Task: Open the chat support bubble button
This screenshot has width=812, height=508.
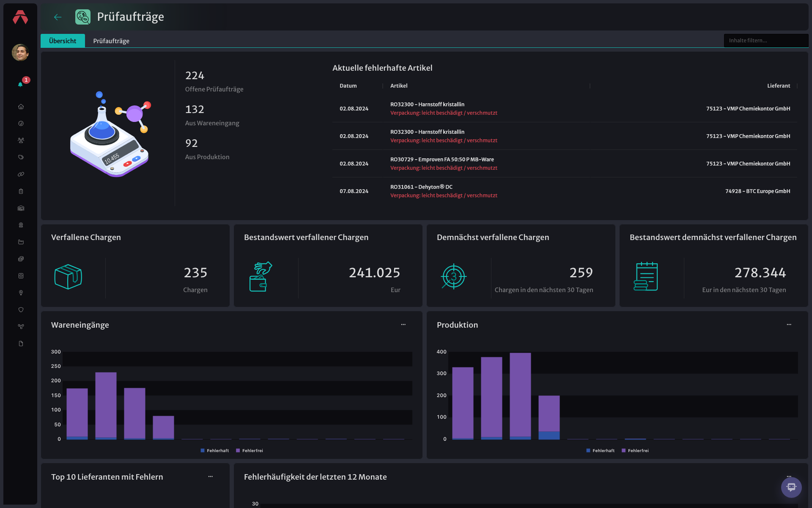Action: [x=791, y=487]
